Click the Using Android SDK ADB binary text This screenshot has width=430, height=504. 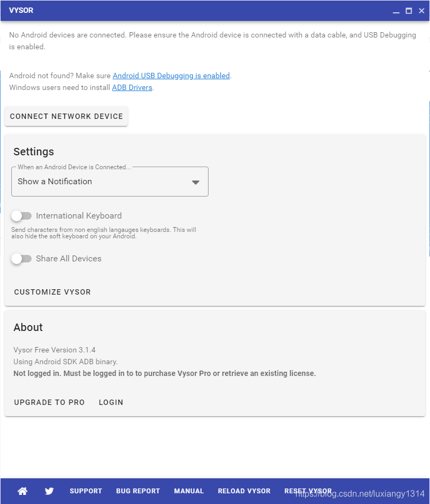pyautogui.click(x=65, y=362)
